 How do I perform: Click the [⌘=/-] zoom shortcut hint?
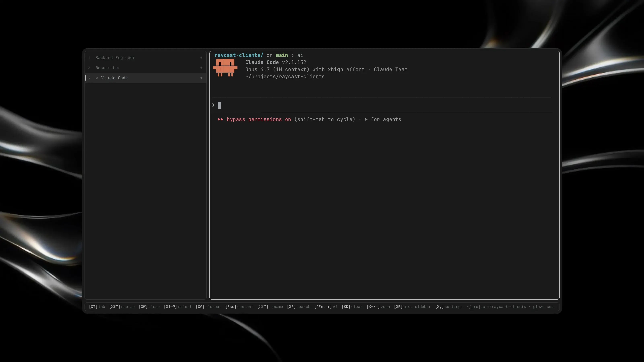378,307
